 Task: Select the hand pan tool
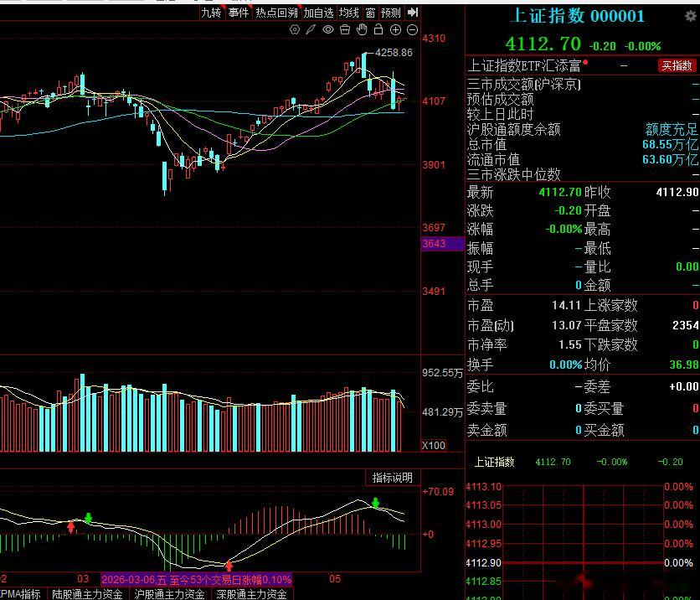(362, 30)
